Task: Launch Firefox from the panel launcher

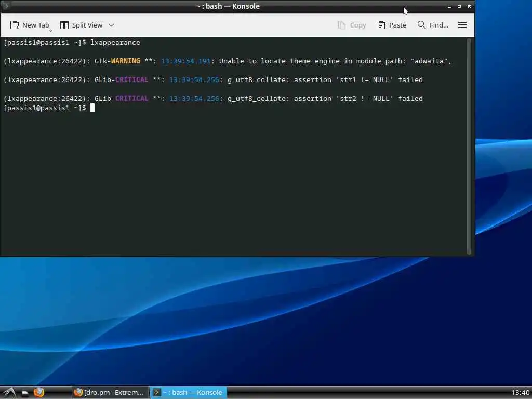Action: click(x=38, y=392)
